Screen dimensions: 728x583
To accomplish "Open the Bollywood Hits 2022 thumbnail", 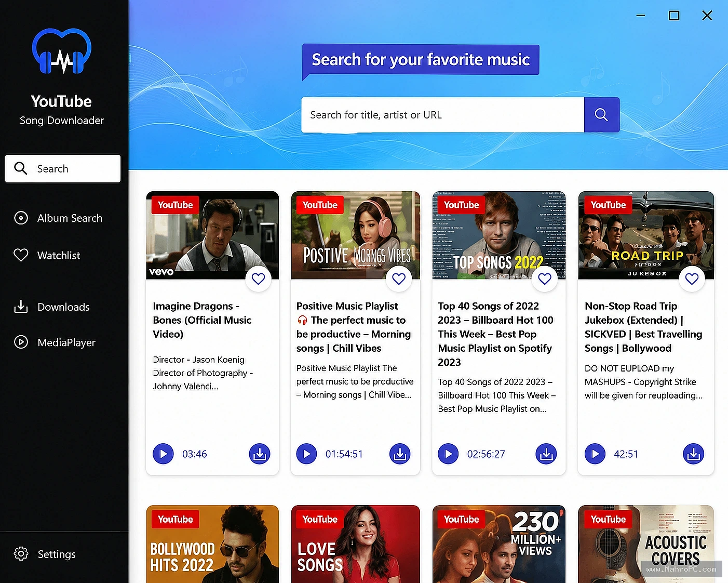I will click(x=212, y=544).
